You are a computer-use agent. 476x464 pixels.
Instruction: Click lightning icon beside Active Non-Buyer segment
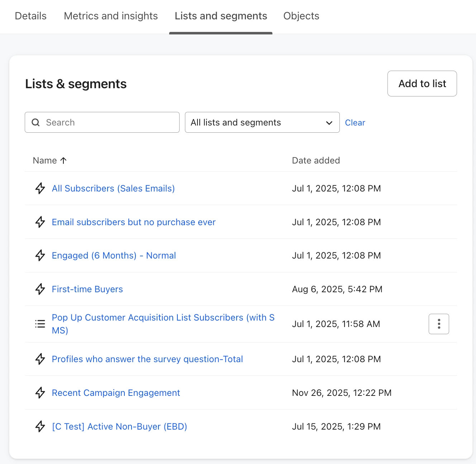[x=40, y=426]
